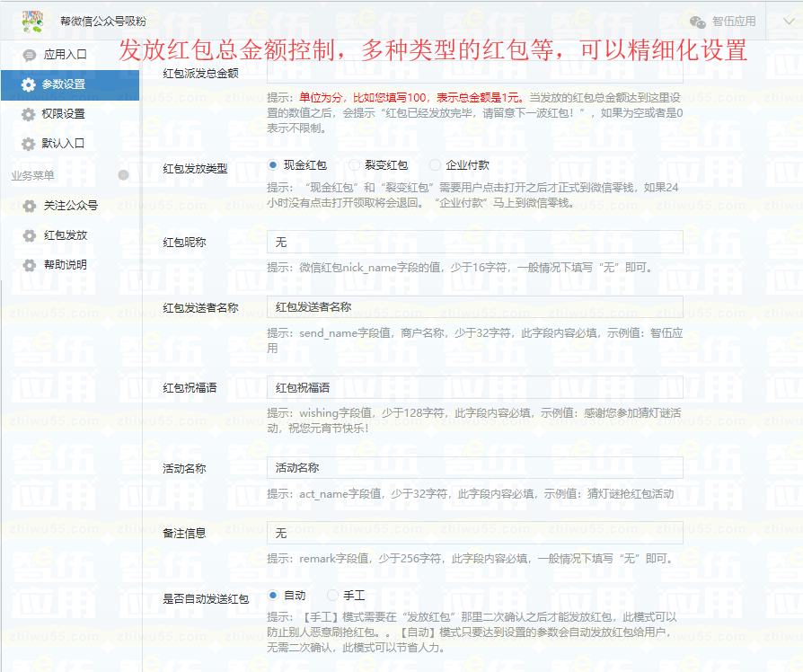803x672 pixels.
Task: Open the 红包发放 menu item
Action: 66,235
